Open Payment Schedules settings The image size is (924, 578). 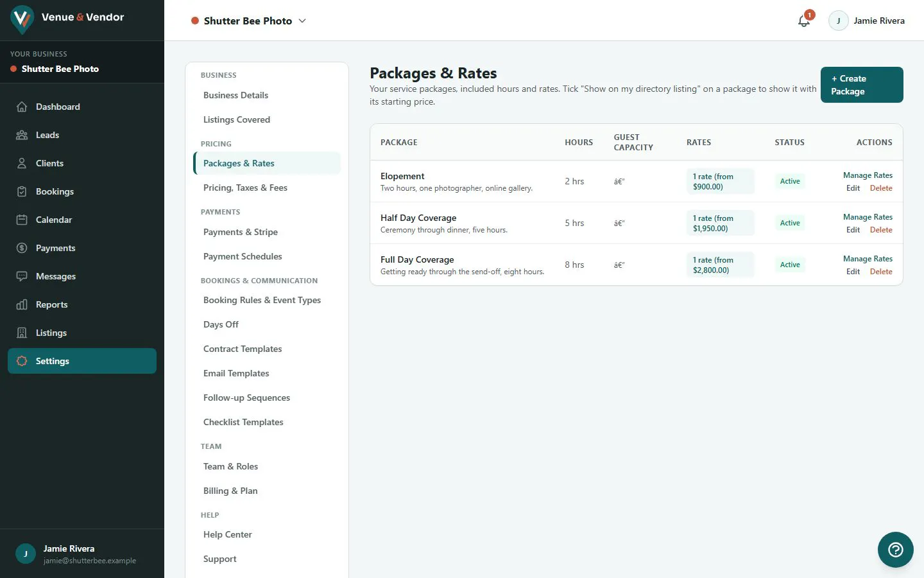(x=267, y=256)
